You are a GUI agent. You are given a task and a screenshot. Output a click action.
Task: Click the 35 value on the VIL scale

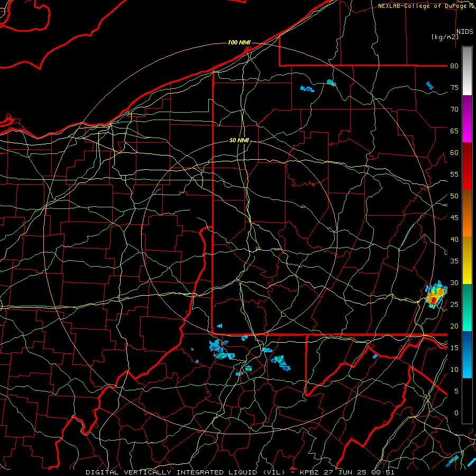[454, 261]
